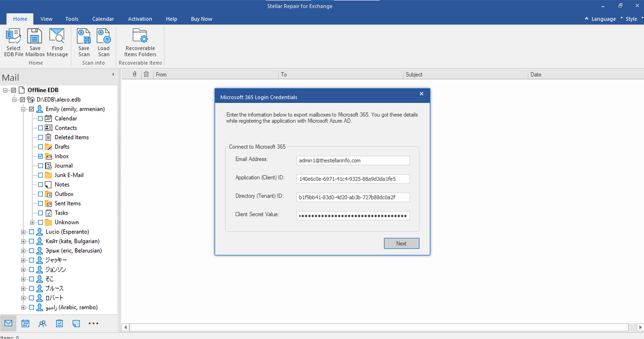This screenshot has width=644, height=339.
Task: Close the Microsoft 365 Login Credentials dialog
Action: pos(421,94)
